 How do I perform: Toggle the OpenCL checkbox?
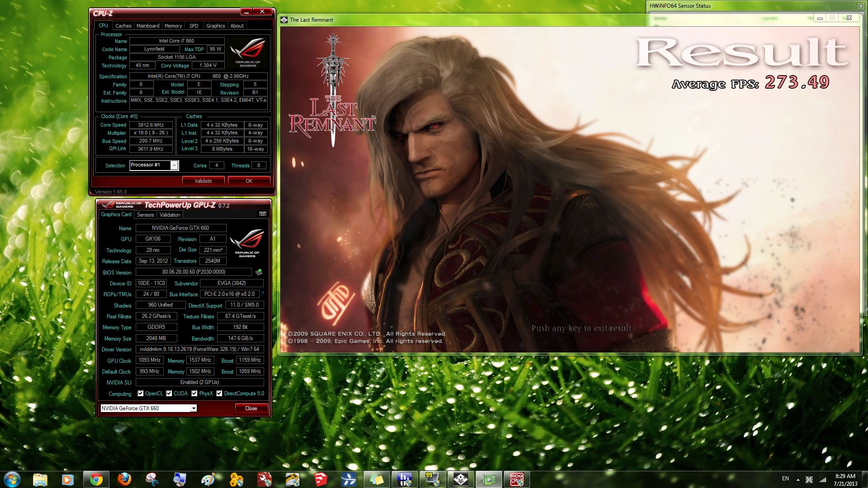point(141,393)
